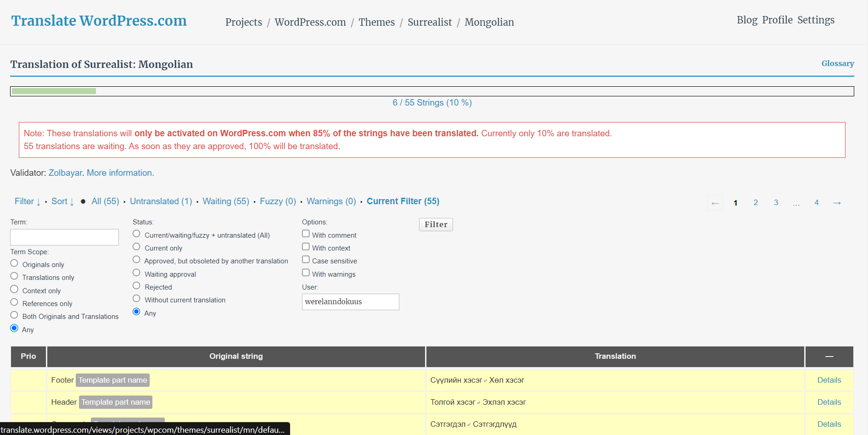Select 'Context only' term scope

coord(14,290)
